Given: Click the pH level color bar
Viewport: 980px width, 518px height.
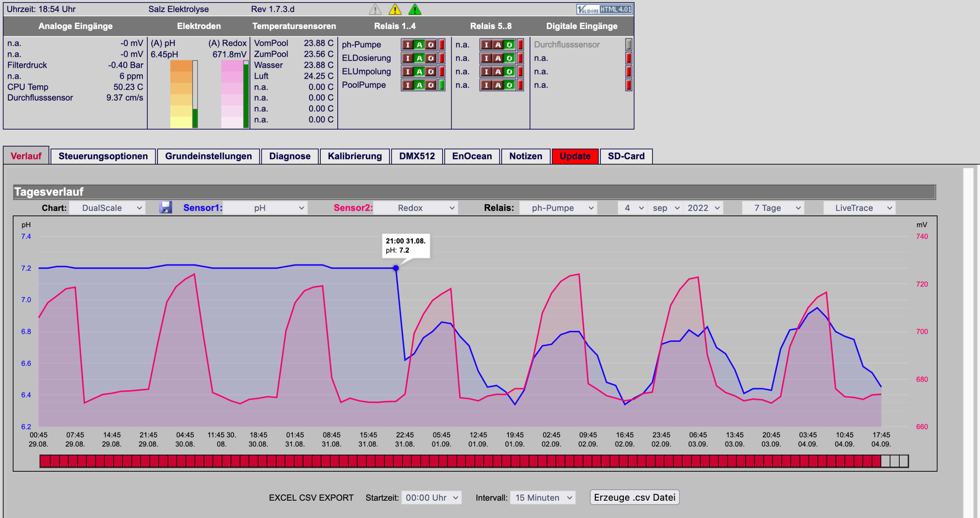Looking at the screenshot, I should pos(181,94).
